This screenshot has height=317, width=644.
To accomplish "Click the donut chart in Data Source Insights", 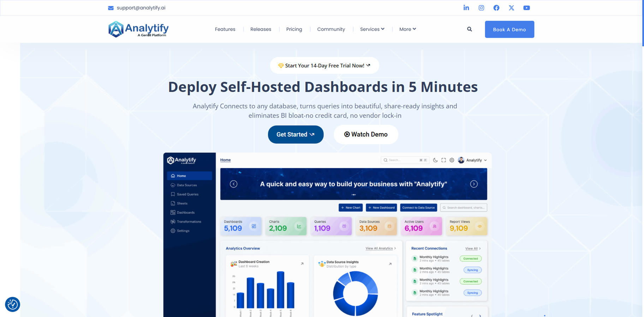I will click(356, 293).
